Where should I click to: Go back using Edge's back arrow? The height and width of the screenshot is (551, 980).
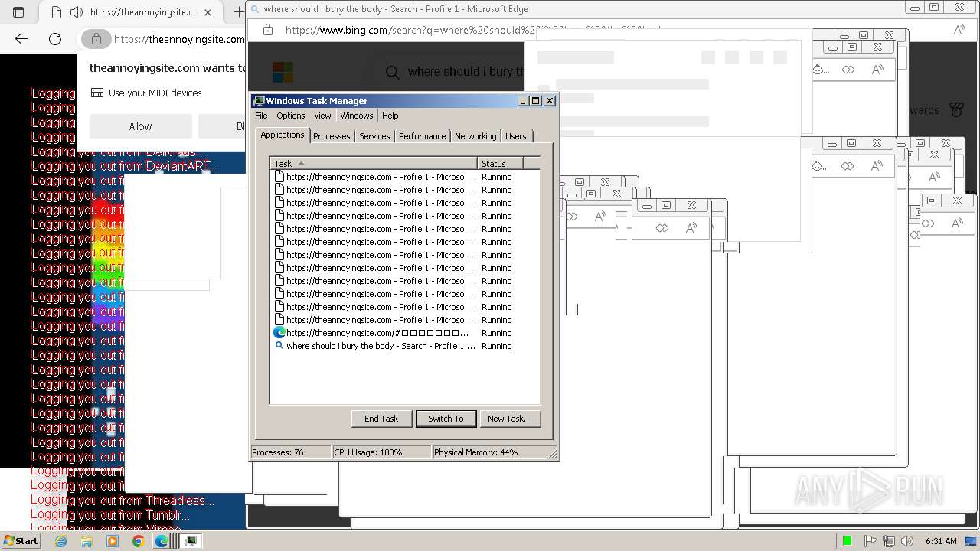(x=21, y=38)
